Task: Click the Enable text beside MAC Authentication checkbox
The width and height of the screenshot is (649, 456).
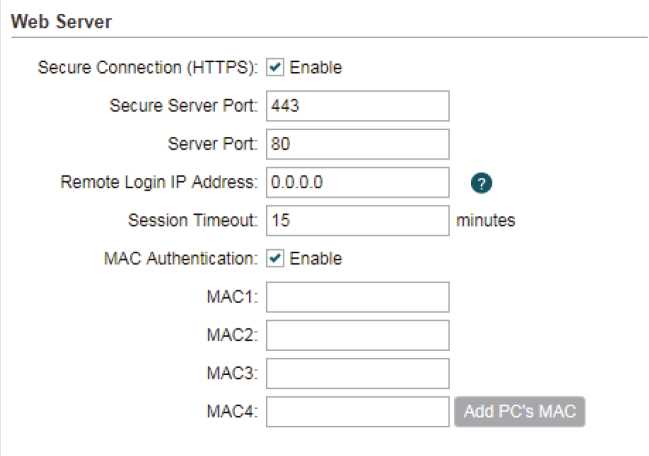Action: click(x=315, y=259)
